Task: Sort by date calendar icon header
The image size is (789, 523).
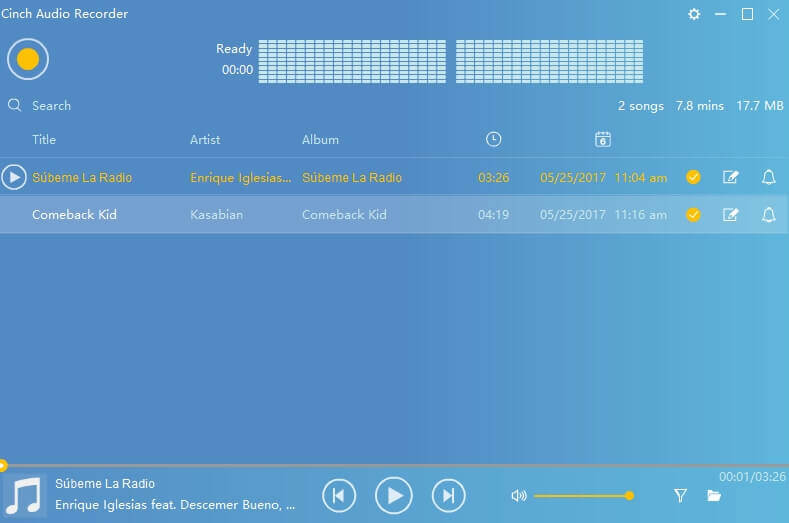Action: click(602, 139)
